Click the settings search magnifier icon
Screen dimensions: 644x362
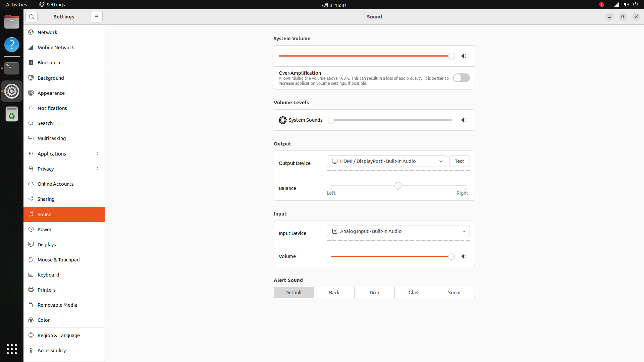pyautogui.click(x=32, y=17)
